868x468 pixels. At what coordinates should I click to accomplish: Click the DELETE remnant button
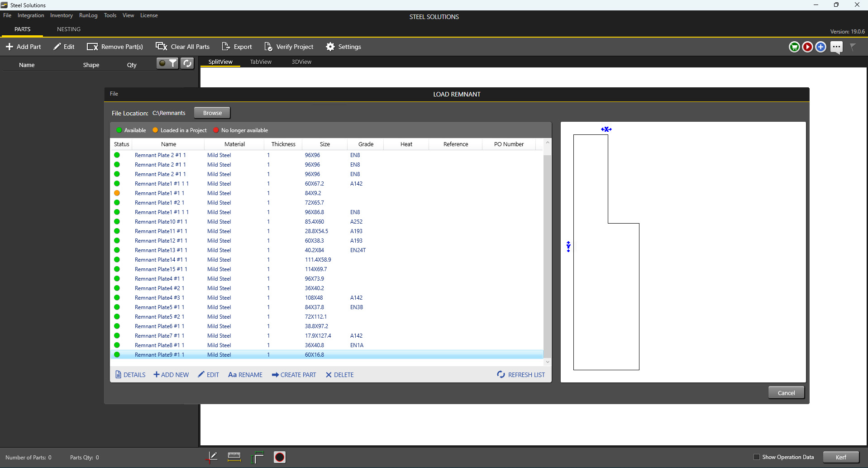pyautogui.click(x=339, y=375)
